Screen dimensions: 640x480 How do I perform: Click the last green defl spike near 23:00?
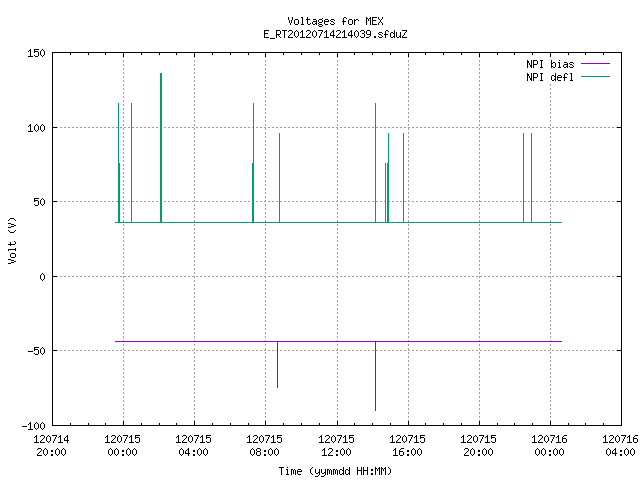531,178
